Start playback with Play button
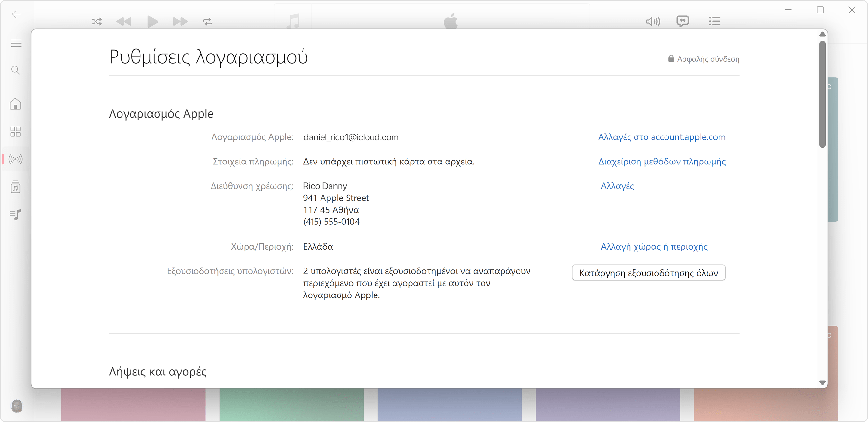Screen dimensions: 868x422 pos(153,22)
